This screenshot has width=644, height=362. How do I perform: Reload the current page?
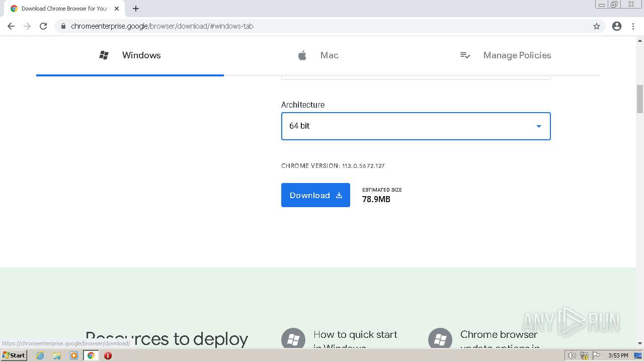point(43,26)
